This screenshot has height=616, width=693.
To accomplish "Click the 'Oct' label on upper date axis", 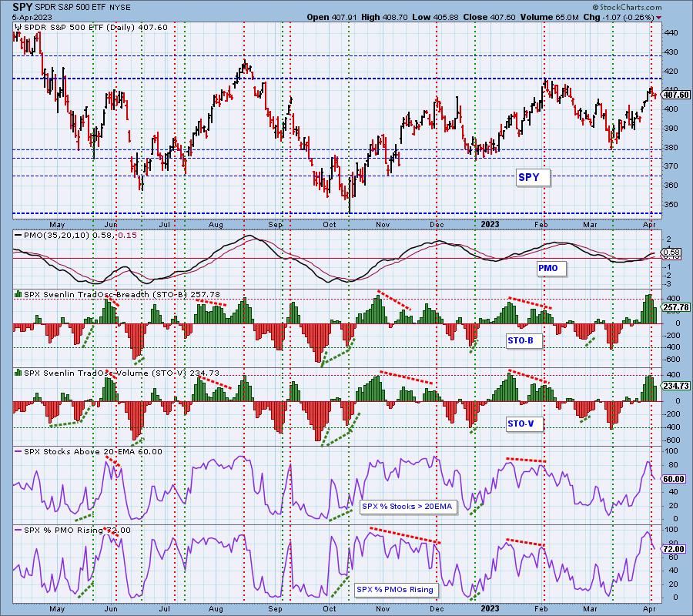I will (x=330, y=225).
